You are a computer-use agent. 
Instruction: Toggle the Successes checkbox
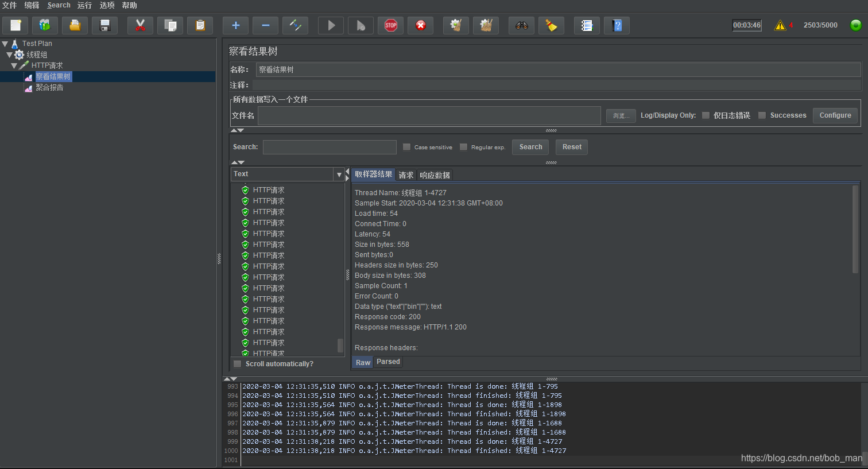[762, 115]
